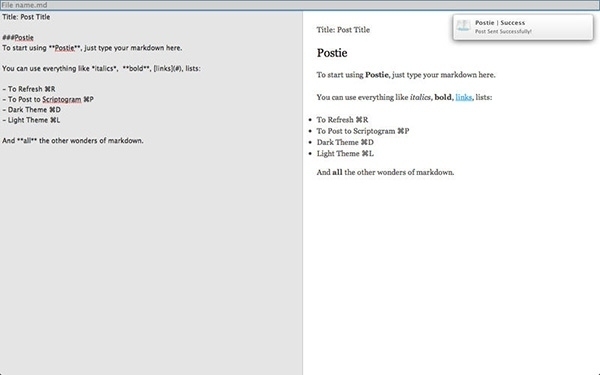Click the Postie icon in the notification
600x375 pixels.
point(463,26)
